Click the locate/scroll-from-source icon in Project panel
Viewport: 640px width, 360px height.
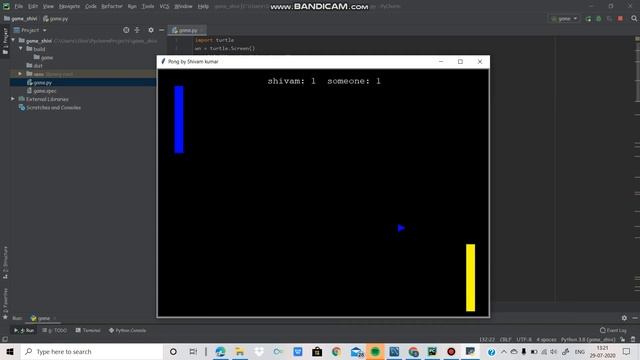[x=126, y=30]
